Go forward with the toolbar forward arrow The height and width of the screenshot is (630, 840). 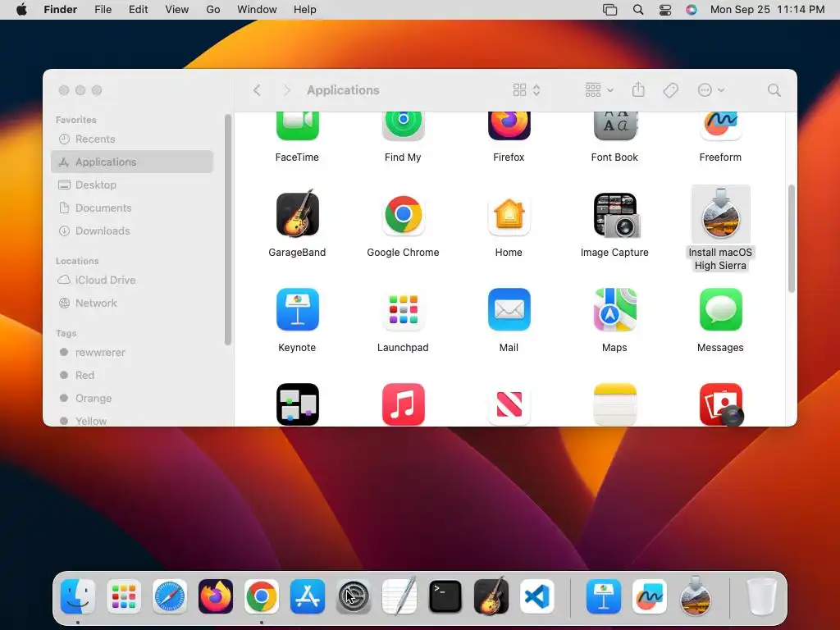click(x=286, y=90)
